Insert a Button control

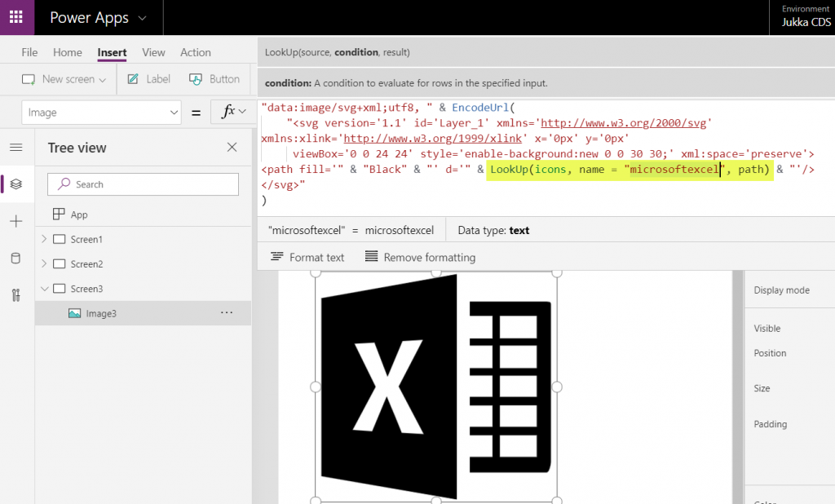214,79
